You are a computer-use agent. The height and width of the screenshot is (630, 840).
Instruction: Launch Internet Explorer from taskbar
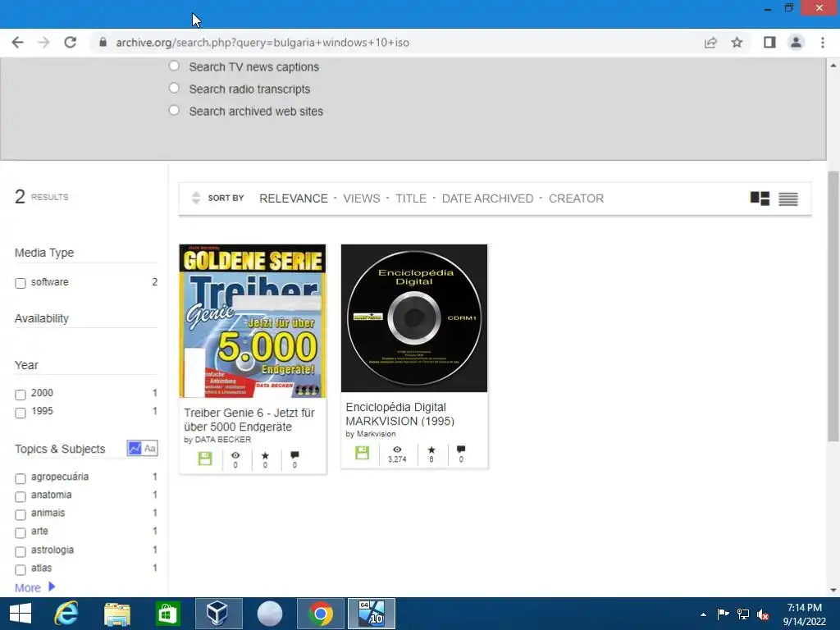[66, 614]
